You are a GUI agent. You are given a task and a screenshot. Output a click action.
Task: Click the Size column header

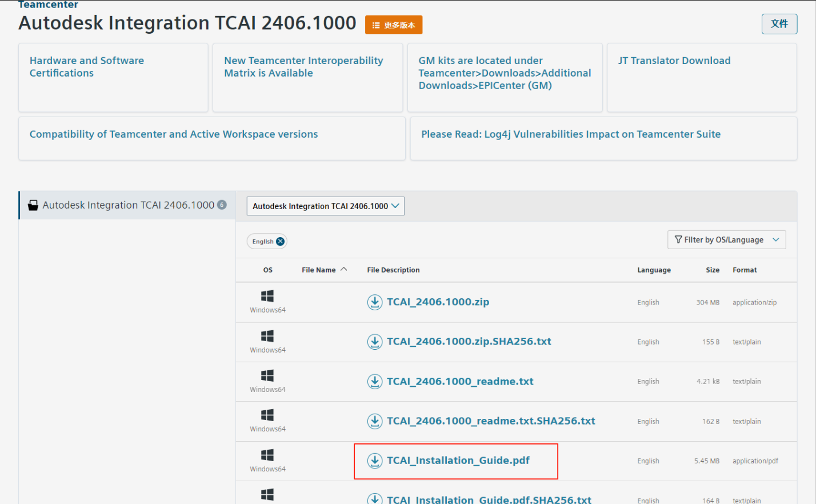[713, 270]
